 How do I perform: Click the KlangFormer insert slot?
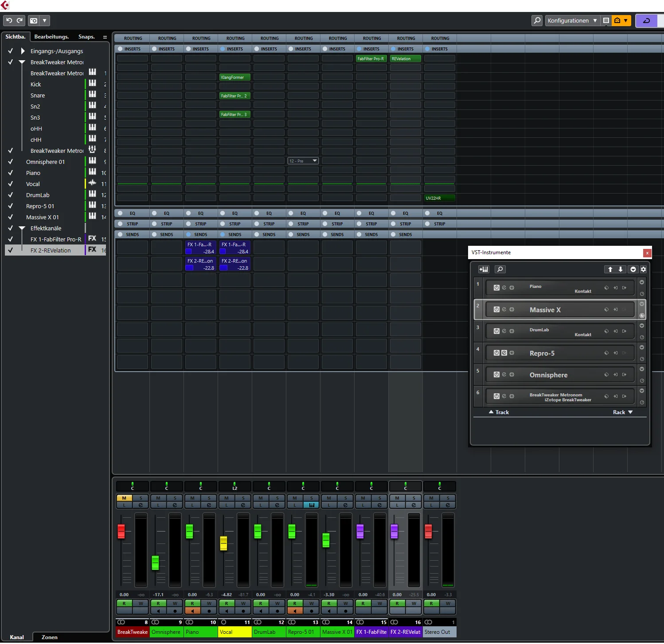click(235, 77)
